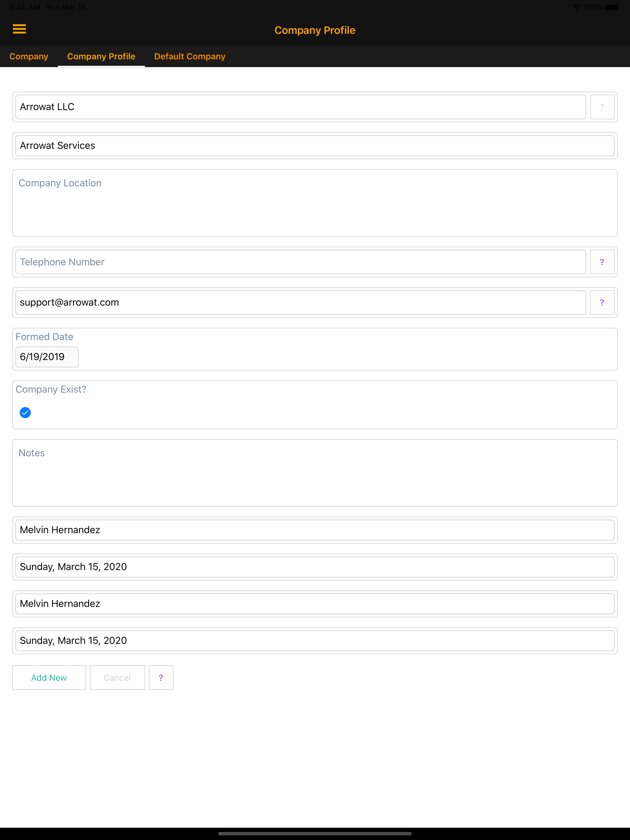
Task: Switch to the Default Company tab
Action: tap(189, 56)
